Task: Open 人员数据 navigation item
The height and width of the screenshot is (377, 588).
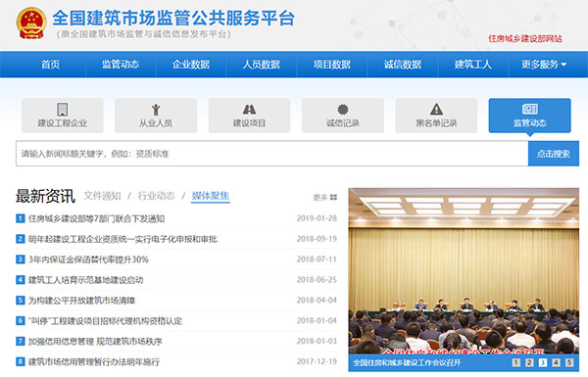Action: point(262,65)
